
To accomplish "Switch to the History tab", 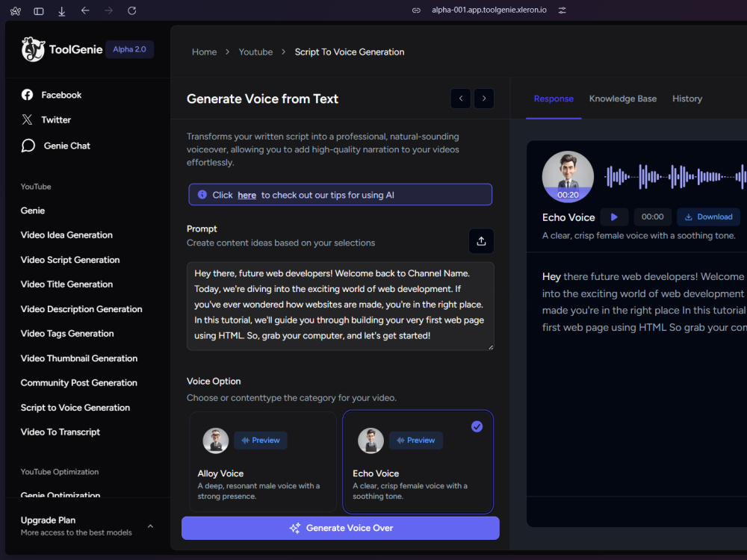I will click(687, 99).
